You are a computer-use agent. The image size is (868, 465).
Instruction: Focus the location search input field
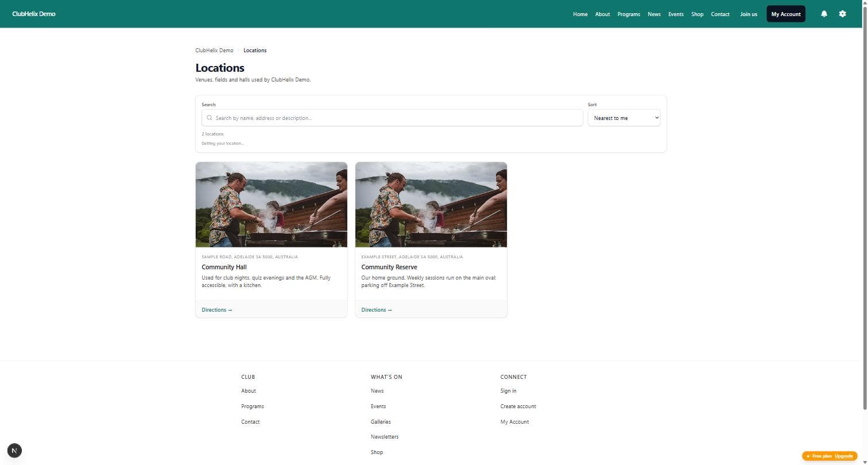click(392, 118)
